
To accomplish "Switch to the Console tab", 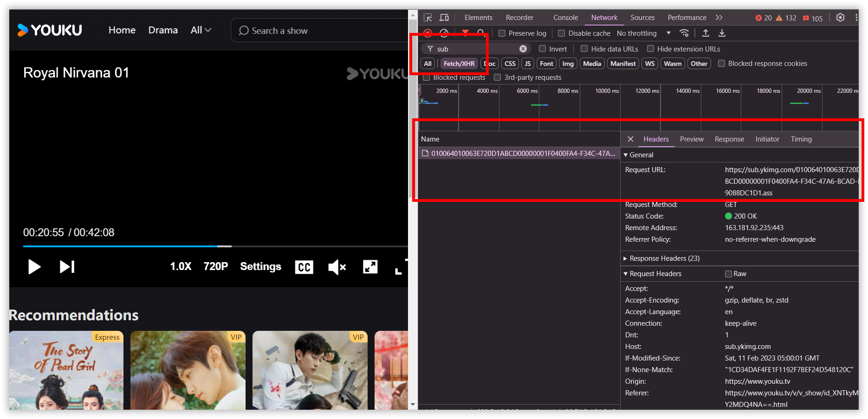I will [565, 18].
